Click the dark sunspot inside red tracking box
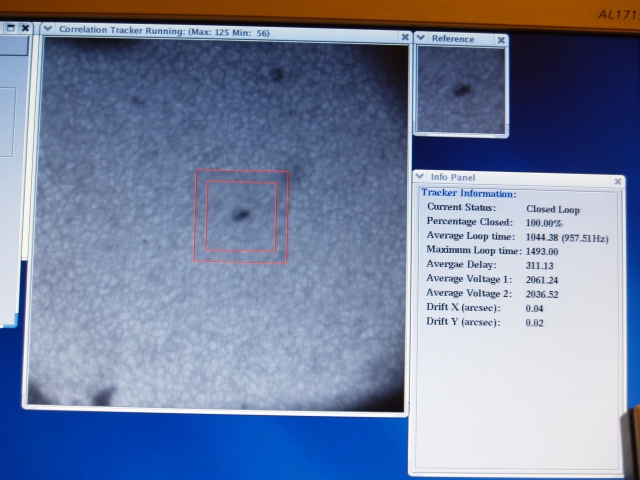Image resolution: width=640 pixels, height=480 pixels. [241, 213]
